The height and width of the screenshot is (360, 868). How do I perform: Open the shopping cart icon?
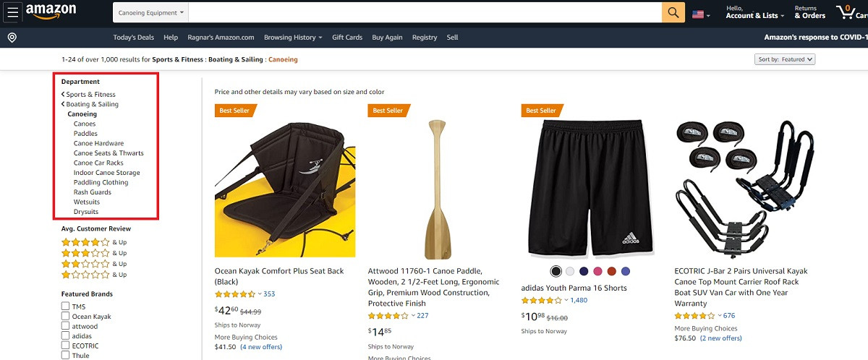(851, 12)
